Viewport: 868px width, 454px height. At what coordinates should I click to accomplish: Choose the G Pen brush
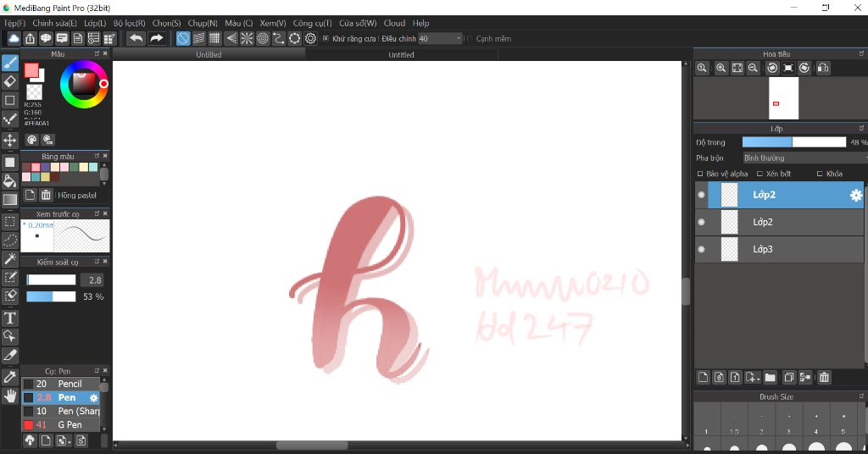[x=61, y=424]
